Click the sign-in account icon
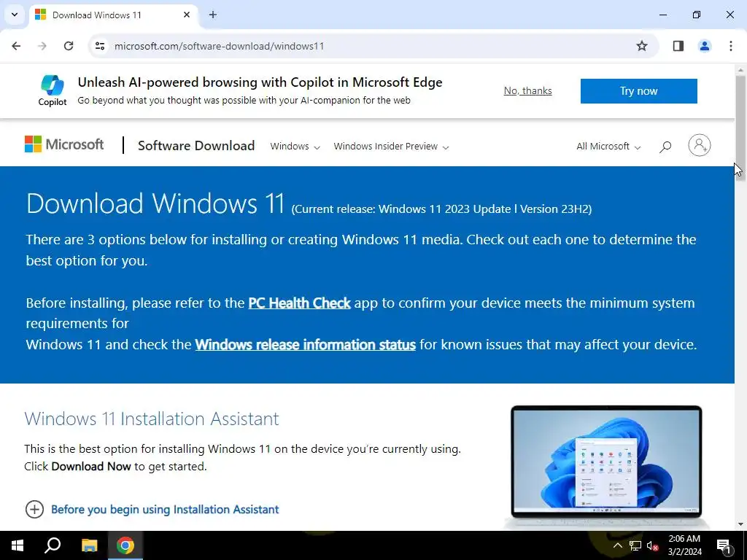Image resolution: width=747 pixels, height=560 pixels. coord(700,145)
